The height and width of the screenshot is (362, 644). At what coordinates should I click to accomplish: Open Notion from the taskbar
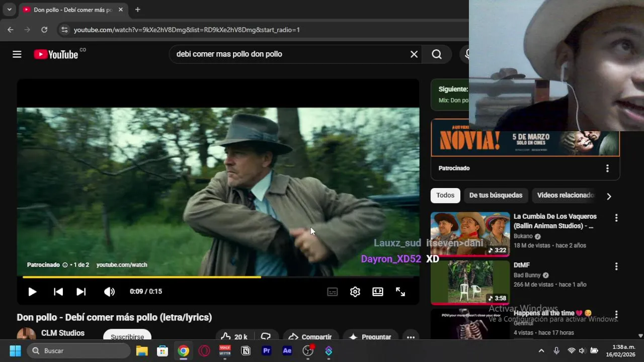pyautogui.click(x=246, y=351)
